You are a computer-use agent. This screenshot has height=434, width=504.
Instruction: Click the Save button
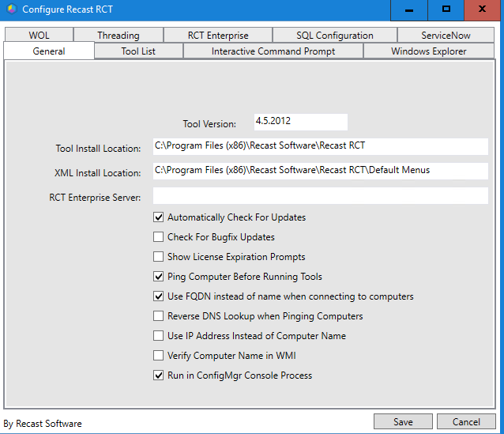403,421
